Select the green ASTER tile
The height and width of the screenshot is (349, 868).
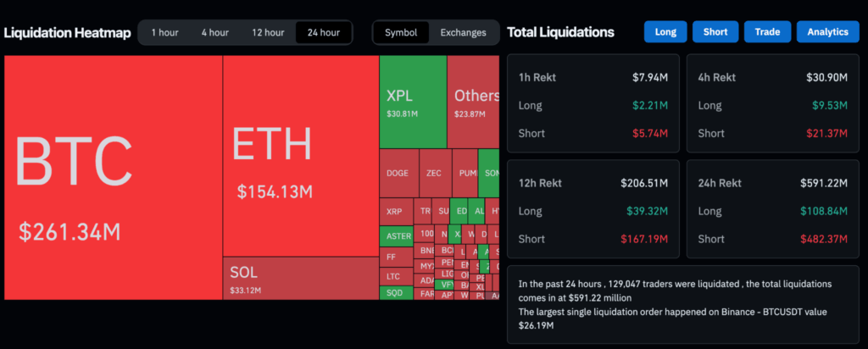click(398, 235)
